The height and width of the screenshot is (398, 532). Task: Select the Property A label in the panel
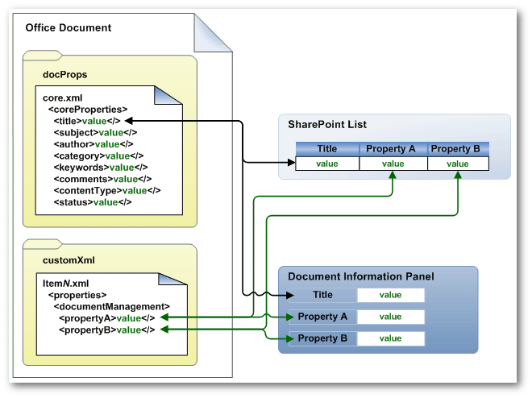pyautogui.click(x=322, y=317)
